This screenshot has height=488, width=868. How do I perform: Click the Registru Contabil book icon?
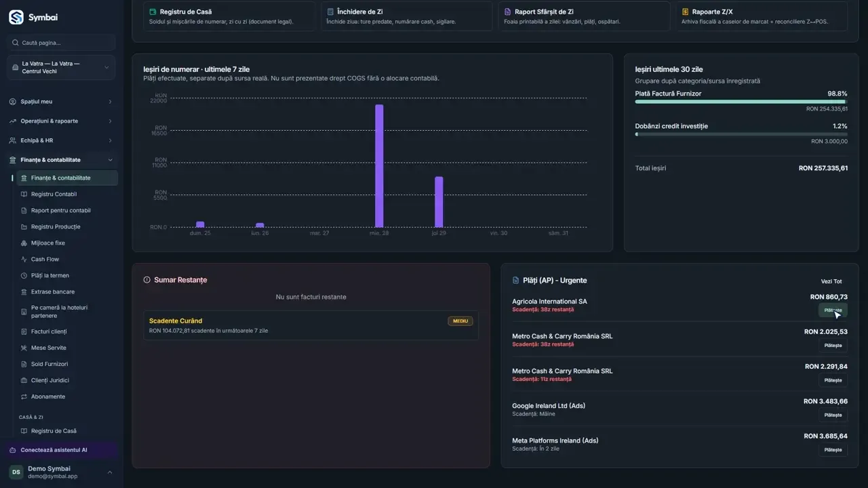point(24,195)
